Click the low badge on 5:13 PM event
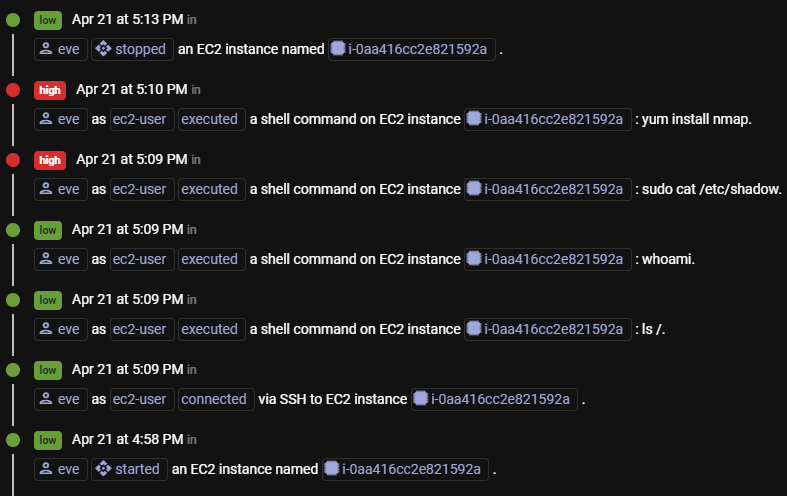Screen dimensions: 787x496 point(48,20)
